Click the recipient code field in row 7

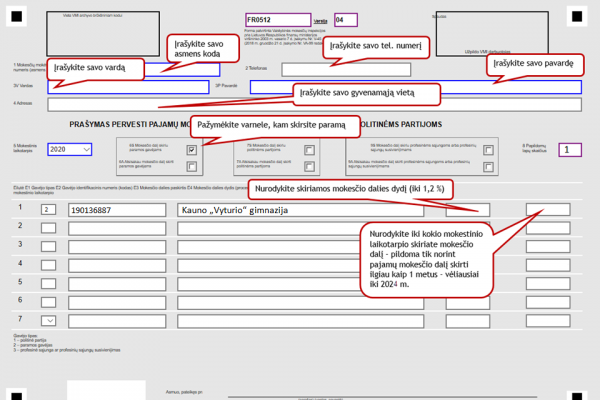[x=117, y=321]
